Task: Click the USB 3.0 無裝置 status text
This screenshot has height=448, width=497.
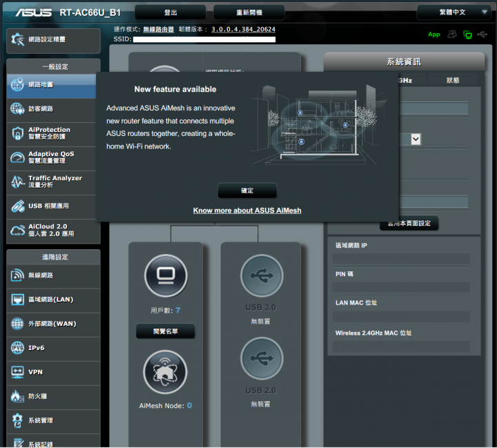Action: (260, 321)
